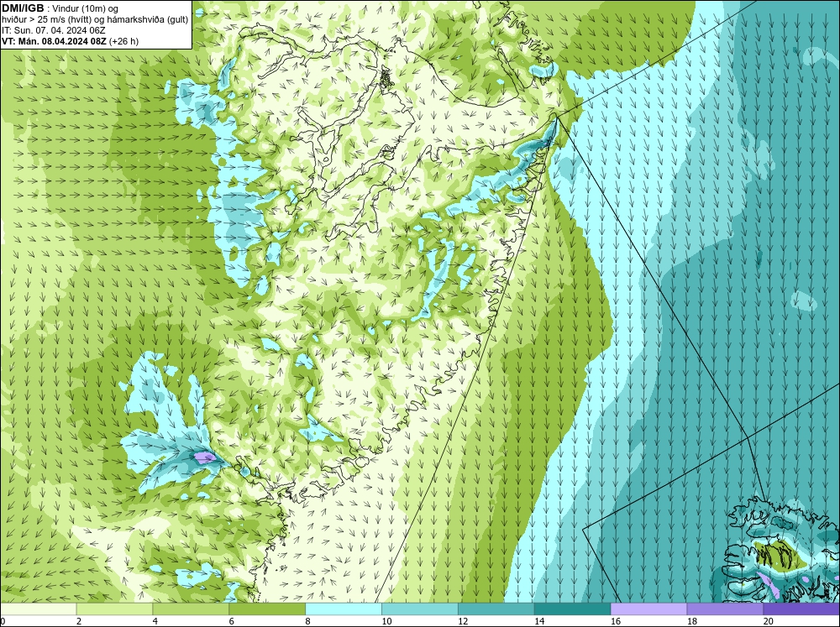Viewport: 840px width, 627px height.
Task: Click the 20+ m/s deep violet legend swatch
Action: click(801, 609)
